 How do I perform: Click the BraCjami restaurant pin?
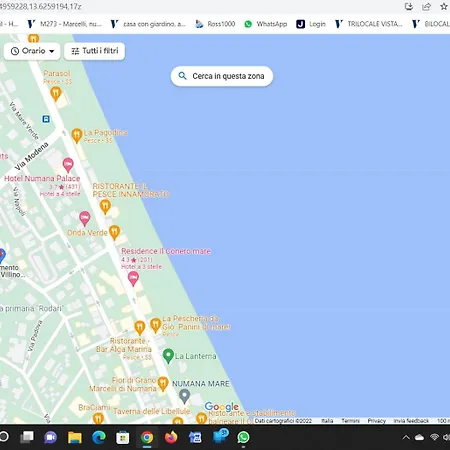[98, 418]
